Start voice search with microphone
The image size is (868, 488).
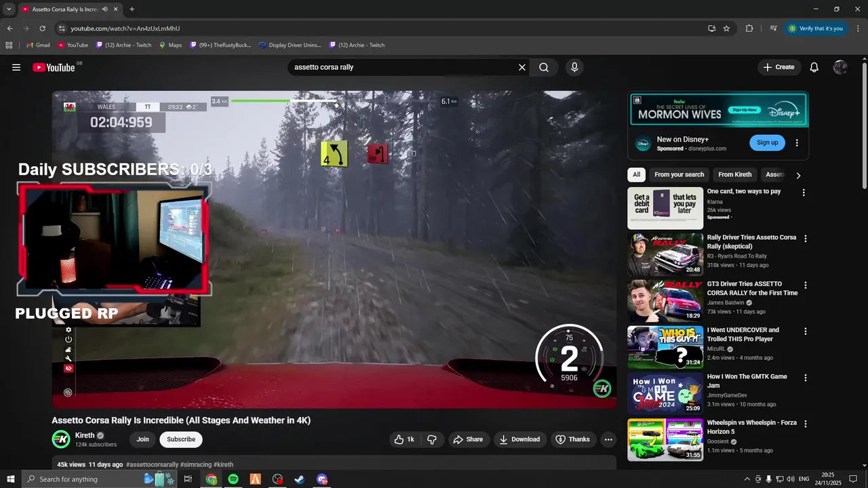point(574,67)
